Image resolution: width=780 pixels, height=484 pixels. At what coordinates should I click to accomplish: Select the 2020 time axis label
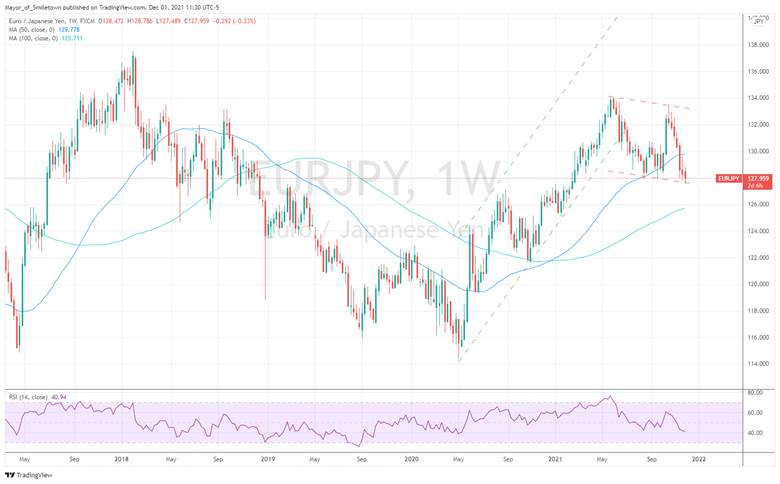(411, 459)
